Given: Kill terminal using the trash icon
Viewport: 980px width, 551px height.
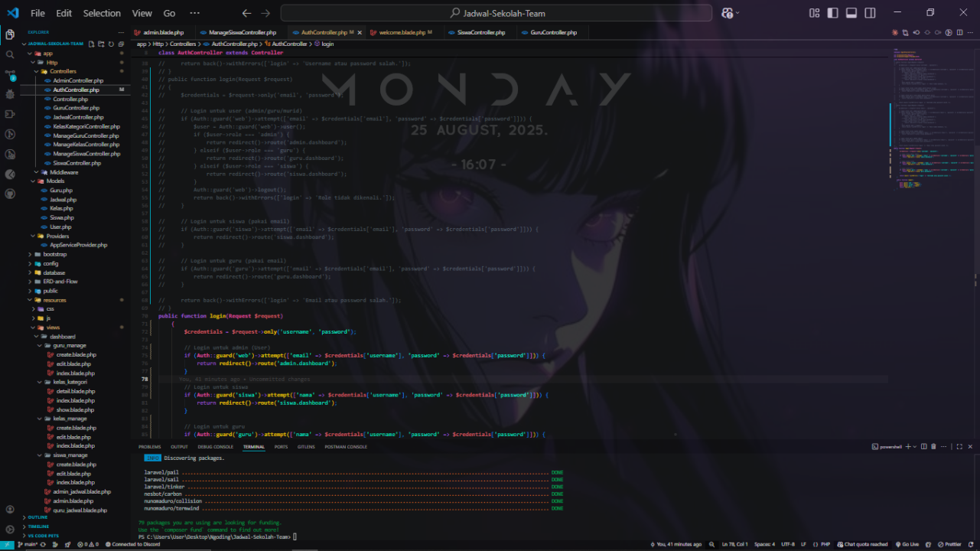Looking at the screenshot, I should [x=933, y=446].
